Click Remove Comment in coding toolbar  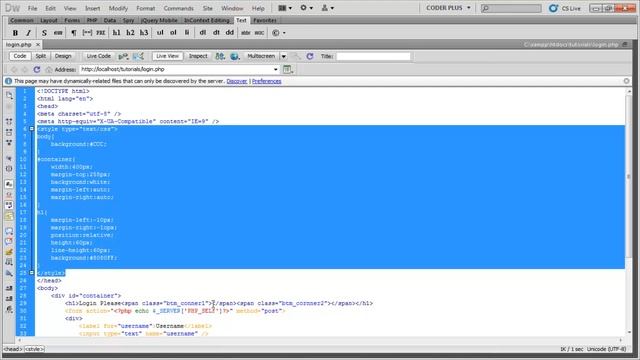[x=9, y=241]
